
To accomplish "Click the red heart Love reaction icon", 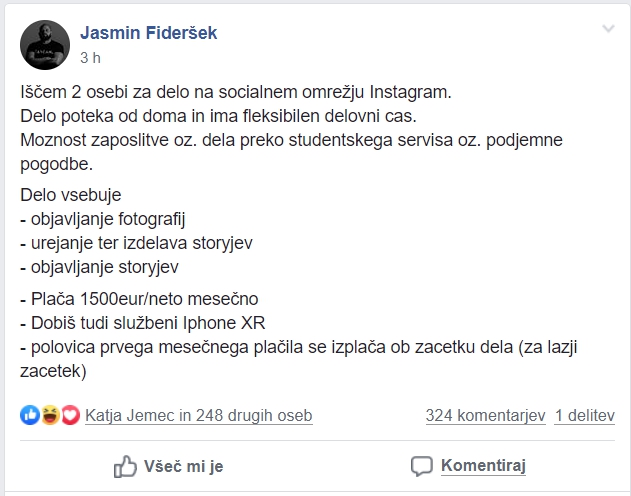I will pos(70,415).
